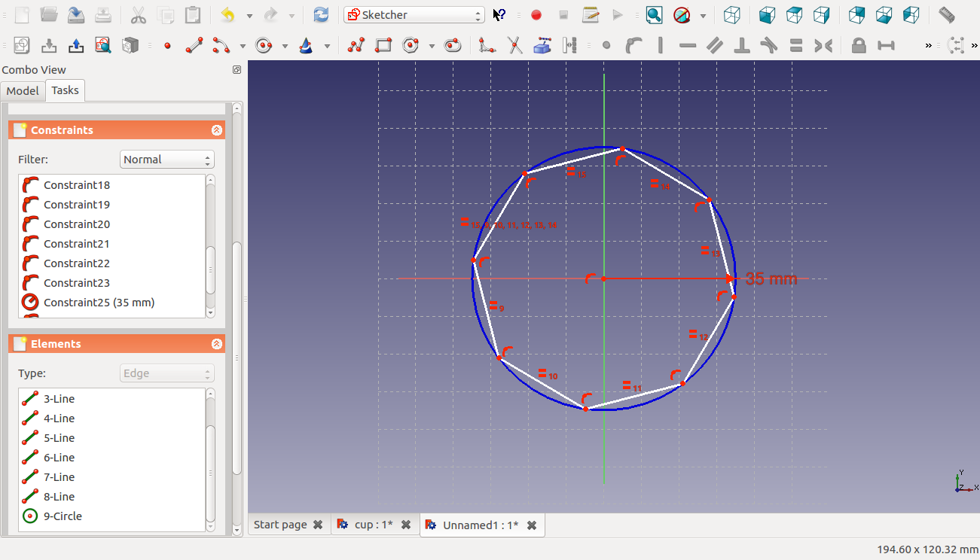
Task: Collapse the Constraints panel
Action: point(217,129)
